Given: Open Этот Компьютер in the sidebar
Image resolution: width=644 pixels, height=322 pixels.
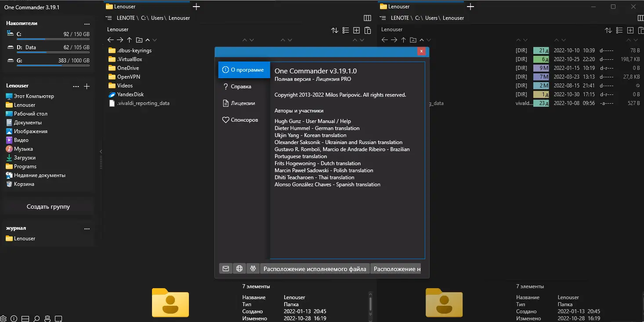Looking at the screenshot, I should point(30,96).
